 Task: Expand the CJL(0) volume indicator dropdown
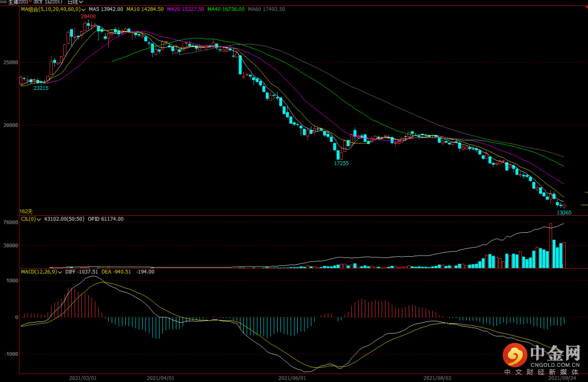coord(39,219)
